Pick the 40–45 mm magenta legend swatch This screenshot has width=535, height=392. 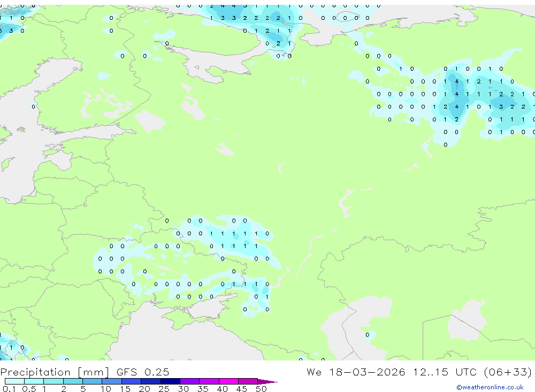click(x=228, y=381)
